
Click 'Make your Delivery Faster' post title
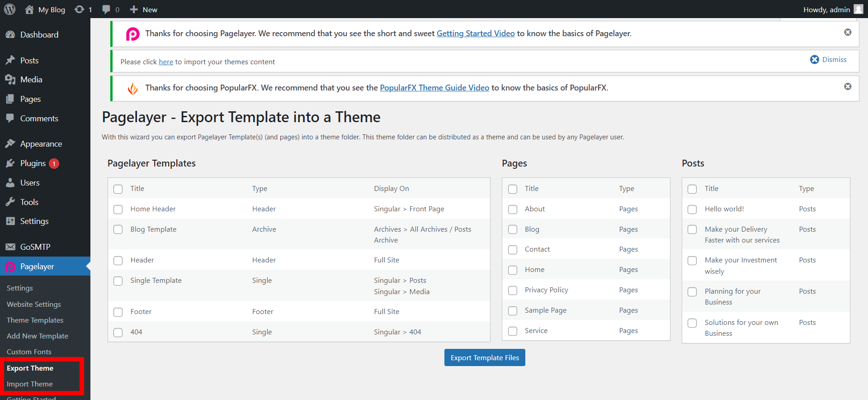742,235
